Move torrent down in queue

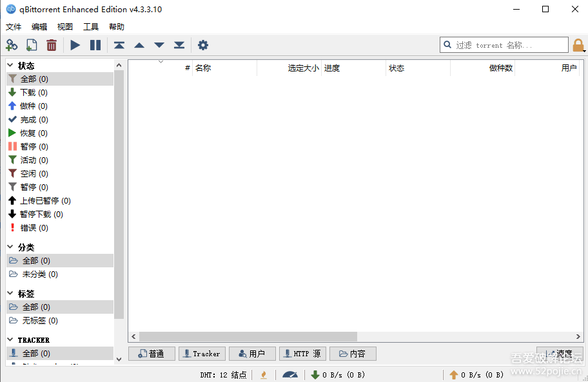click(x=159, y=45)
